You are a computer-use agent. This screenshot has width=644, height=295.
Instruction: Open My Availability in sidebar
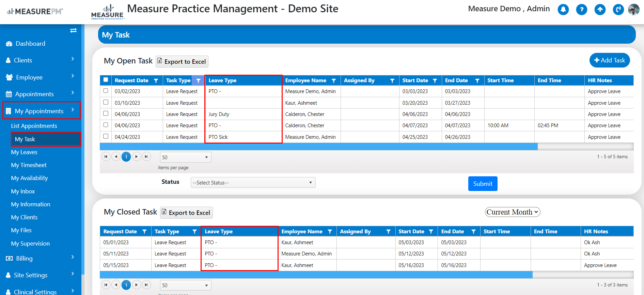click(29, 178)
